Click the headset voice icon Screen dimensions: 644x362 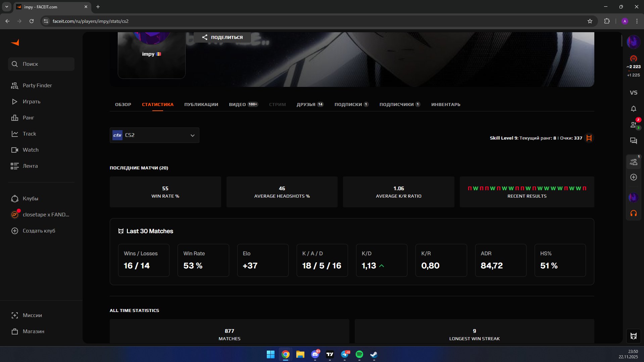coord(633,213)
